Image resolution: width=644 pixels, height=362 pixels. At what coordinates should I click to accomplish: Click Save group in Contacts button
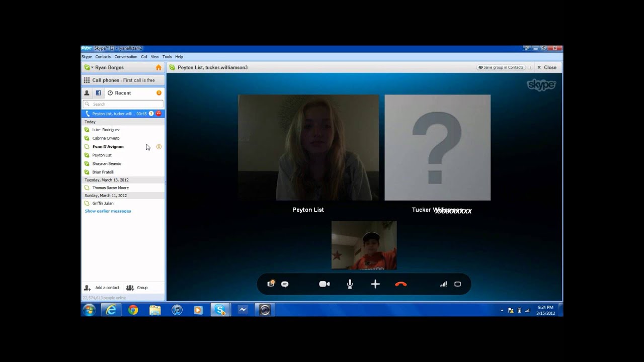pos(501,67)
